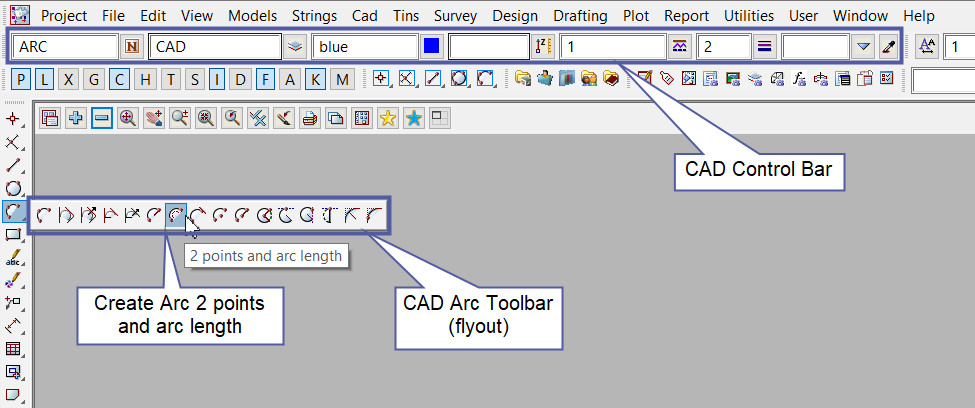Enable the X snap button
This screenshot has width=975, height=408.
click(x=68, y=80)
